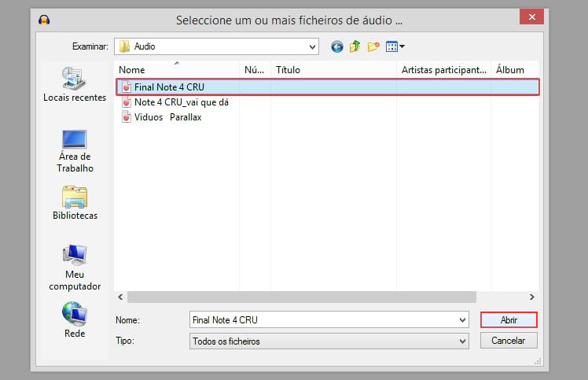Close the file selection dialog
This screenshot has height=380, width=588.
(531, 17)
